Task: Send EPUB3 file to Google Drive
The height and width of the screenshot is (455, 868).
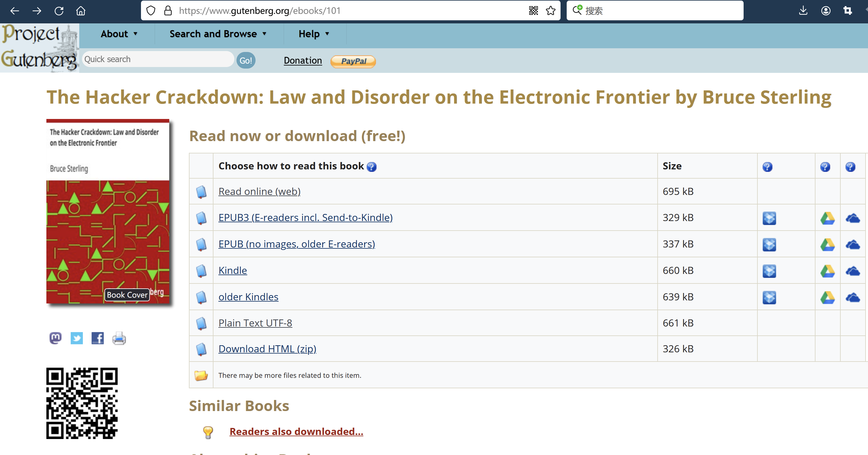Action: (x=827, y=218)
